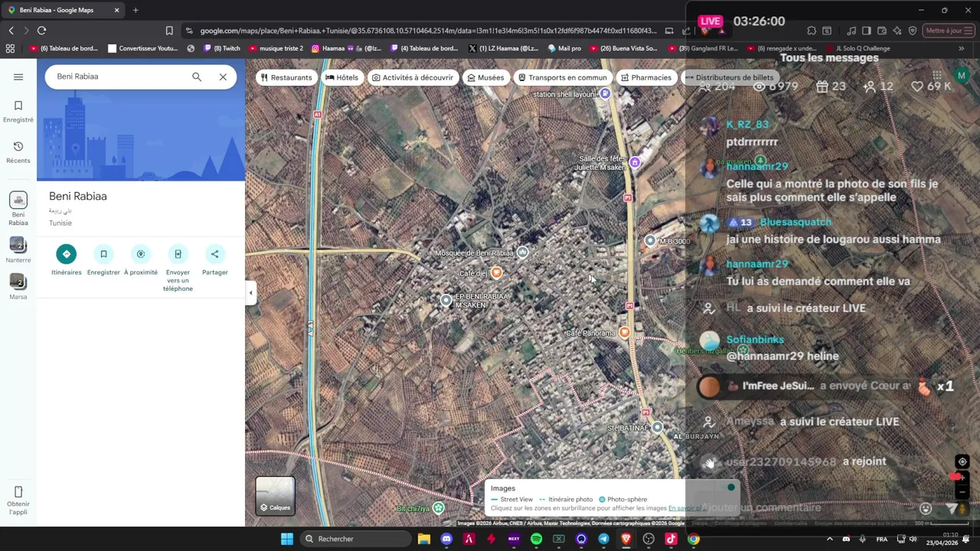Image resolution: width=980 pixels, height=551 pixels.
Task: Open the Convertisseur Youtu... bookmark
Action: point(143,48)
